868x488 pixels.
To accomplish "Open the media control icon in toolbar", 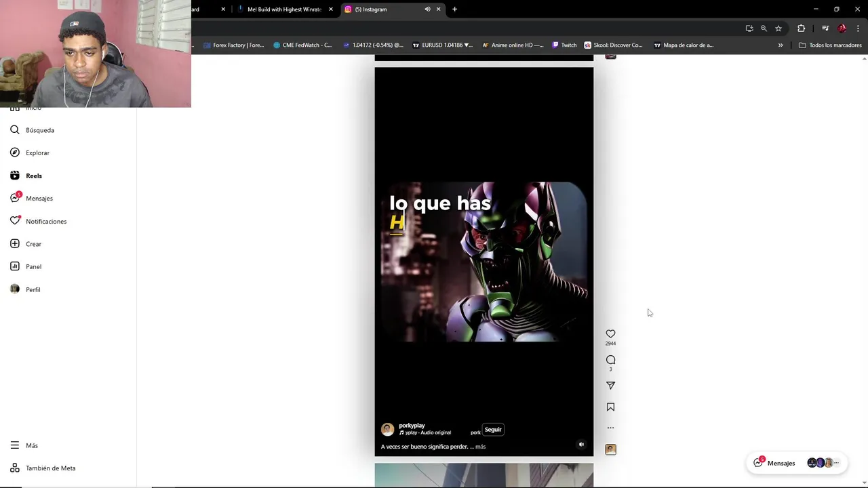I will [x=825, y=28].
